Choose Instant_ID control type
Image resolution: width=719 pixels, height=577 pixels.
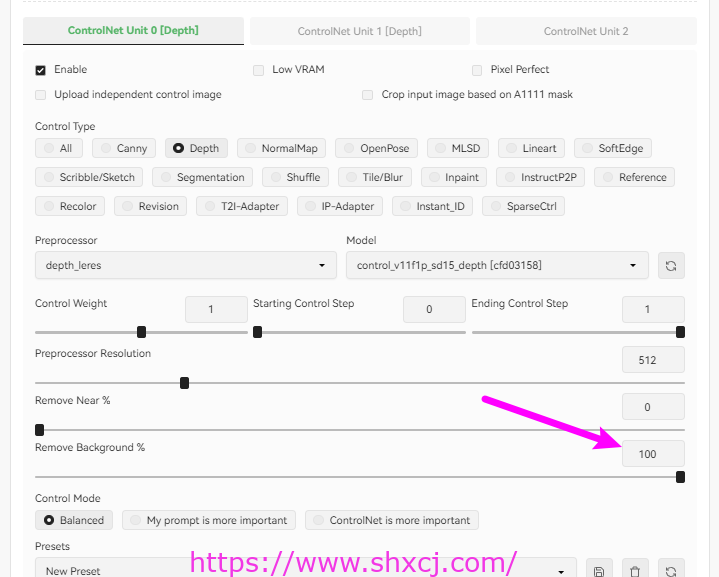pos(432,206)
